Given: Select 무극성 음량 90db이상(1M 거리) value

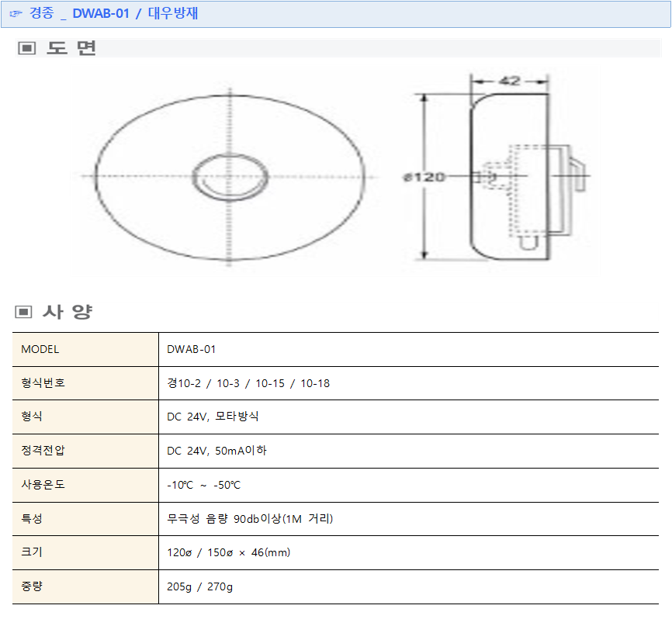Looking at the screenshot, I should point(250,518).
